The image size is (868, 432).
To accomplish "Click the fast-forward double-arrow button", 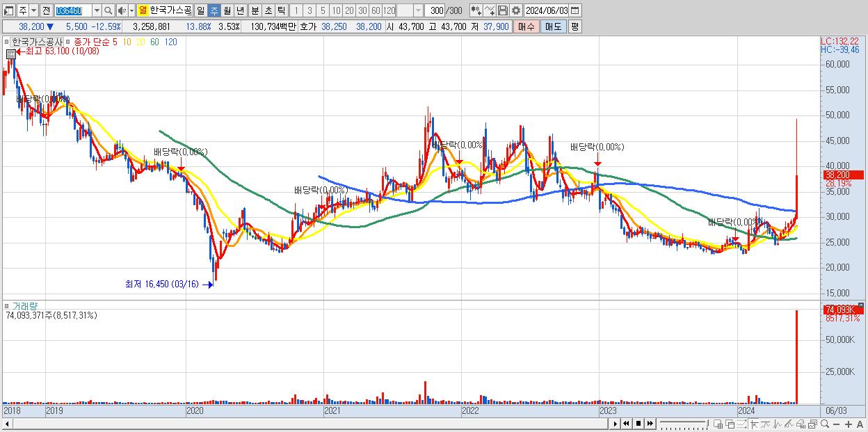I will tap(650, 424).
